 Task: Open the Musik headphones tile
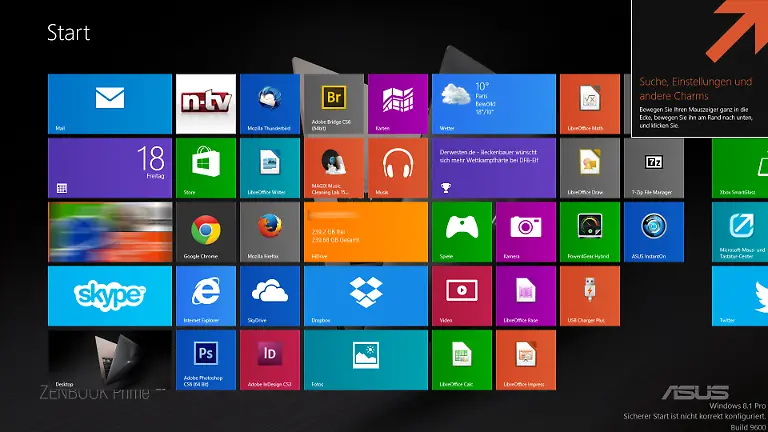397,167
